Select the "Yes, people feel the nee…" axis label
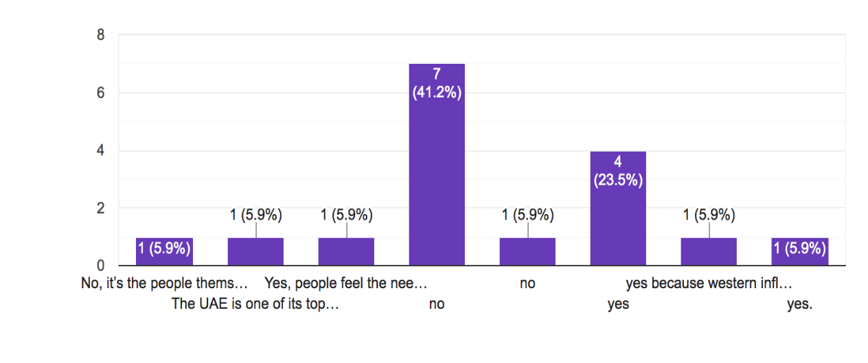 [346, 283]
